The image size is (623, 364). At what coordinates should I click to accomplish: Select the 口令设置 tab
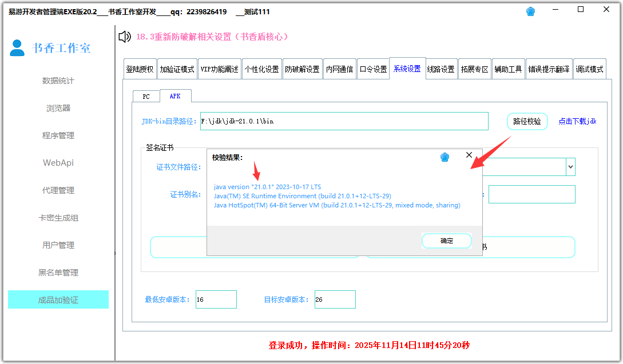pos(374,68)
